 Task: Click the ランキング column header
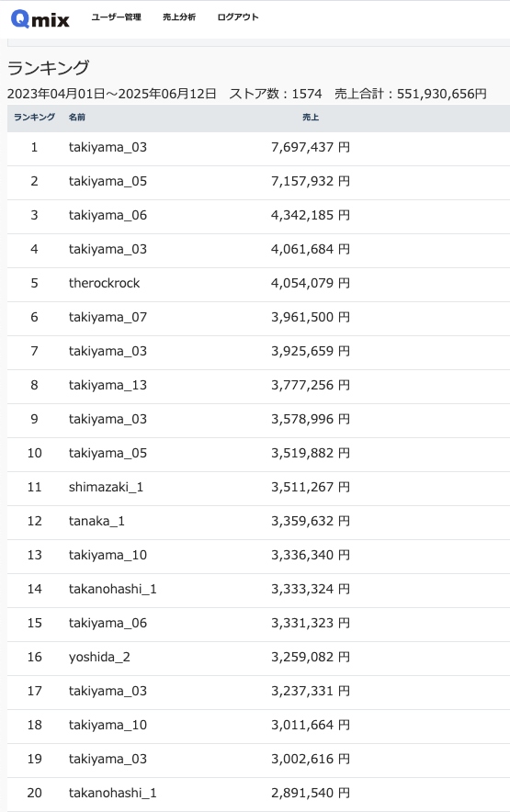point(34,117)
